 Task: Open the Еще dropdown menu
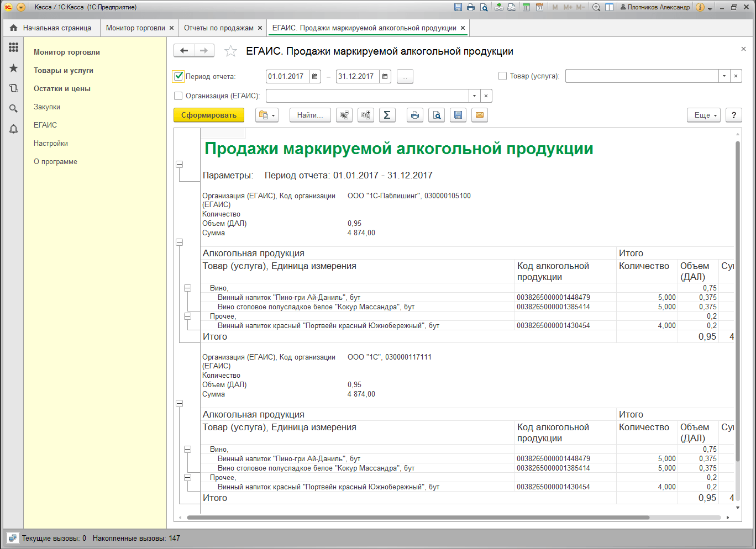704,115
